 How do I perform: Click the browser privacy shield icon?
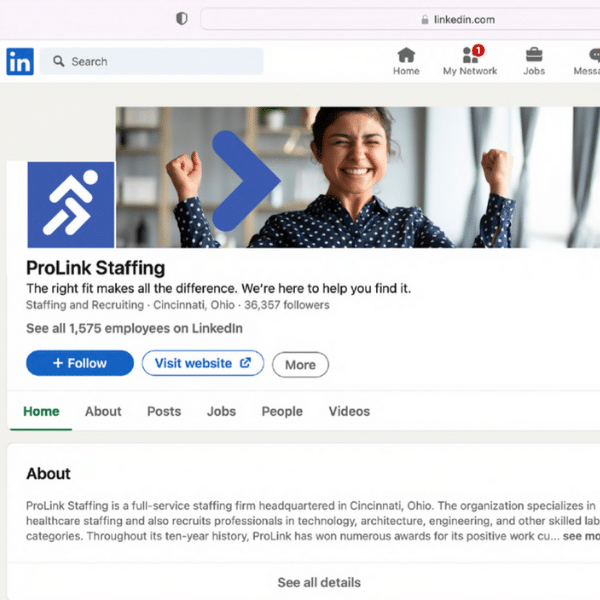coord(181,19)
